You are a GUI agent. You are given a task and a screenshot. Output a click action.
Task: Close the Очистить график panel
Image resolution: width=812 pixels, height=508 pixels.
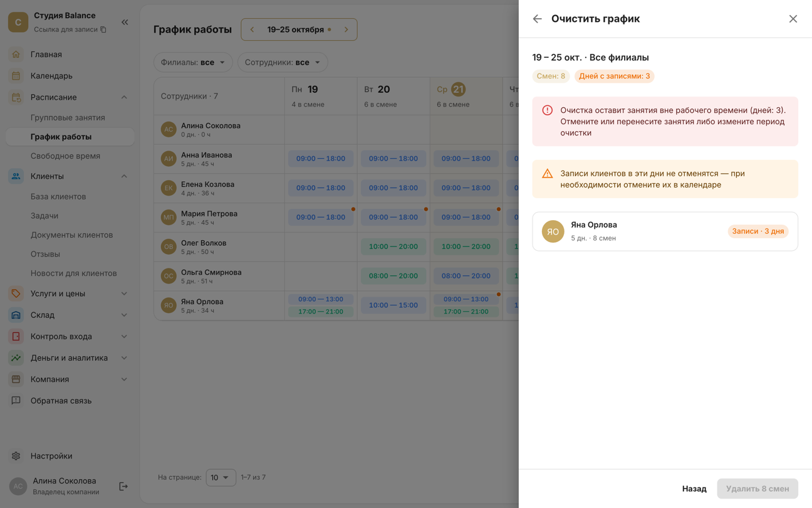click(793, 19)
